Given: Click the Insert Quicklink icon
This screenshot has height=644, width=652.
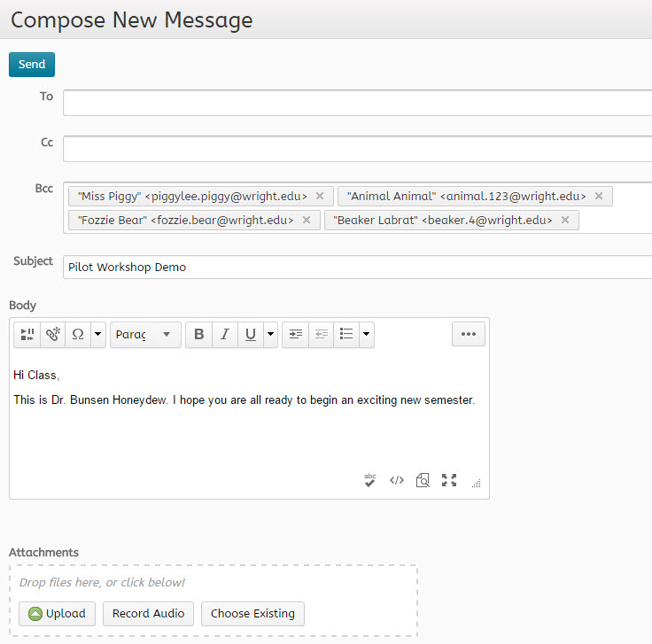Looking at the screenshot, I should pos(53,334).
